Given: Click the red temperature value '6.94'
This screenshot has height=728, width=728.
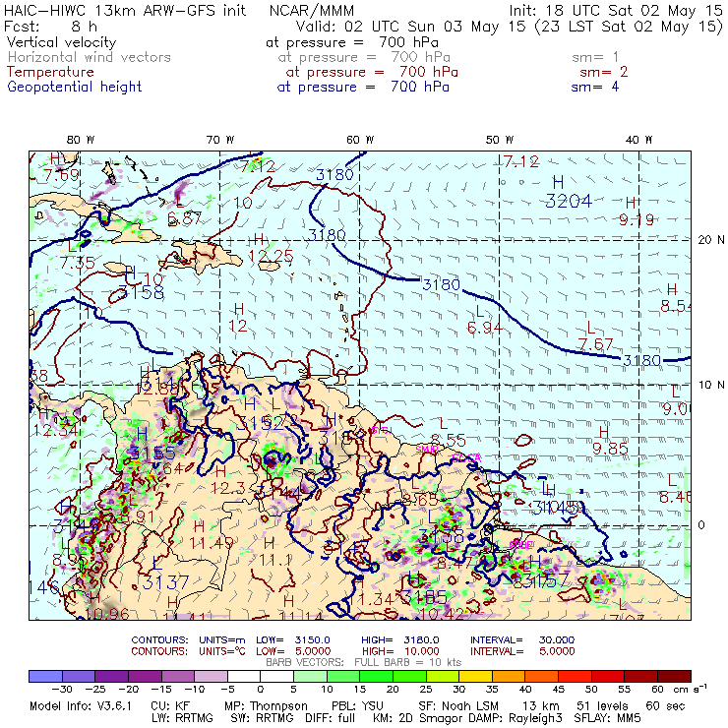Looking at the screenshot, I should click(485, 328).
